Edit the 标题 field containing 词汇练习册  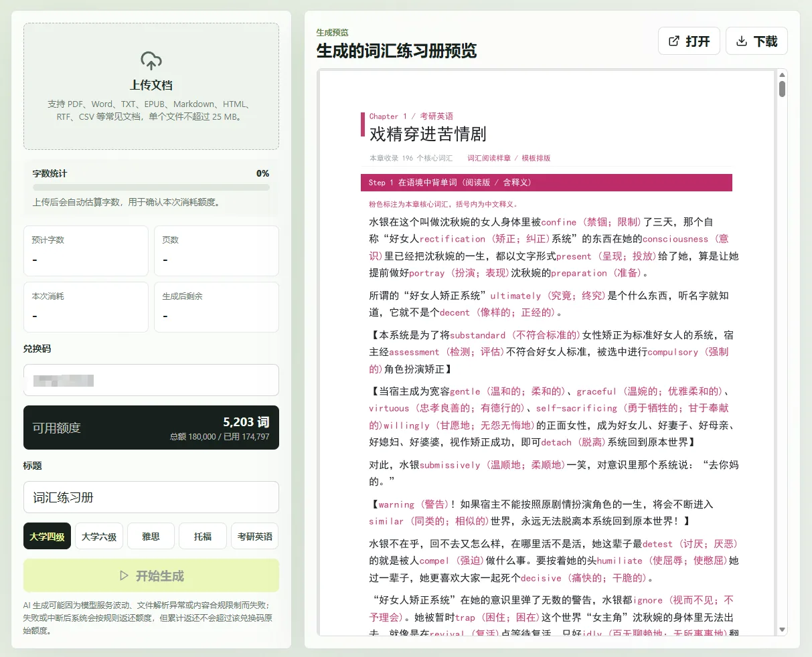coord(151,497)
